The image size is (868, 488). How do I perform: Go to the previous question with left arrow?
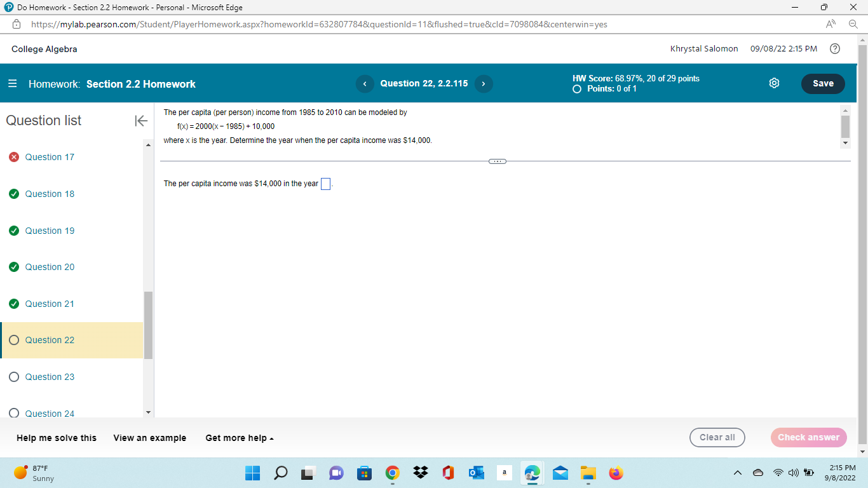click(x=365, y=83)
